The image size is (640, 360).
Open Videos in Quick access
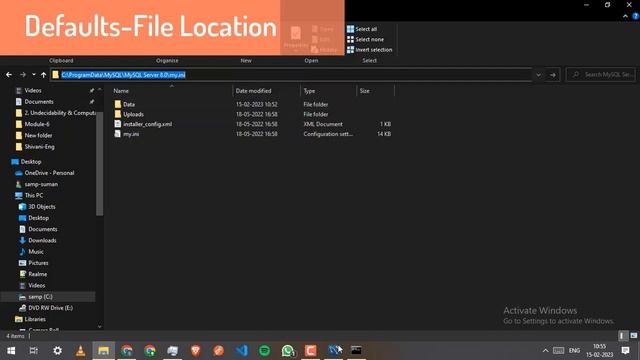coord(33,90)
